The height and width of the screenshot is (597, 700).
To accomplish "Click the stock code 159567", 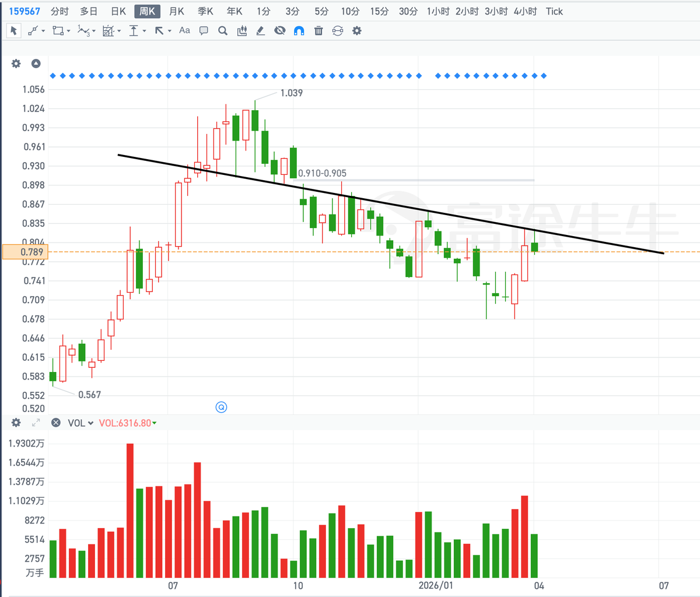I will point(24,11).
